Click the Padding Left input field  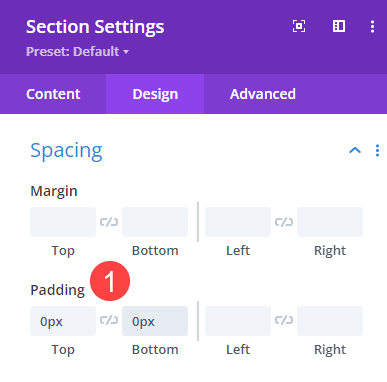238,321
